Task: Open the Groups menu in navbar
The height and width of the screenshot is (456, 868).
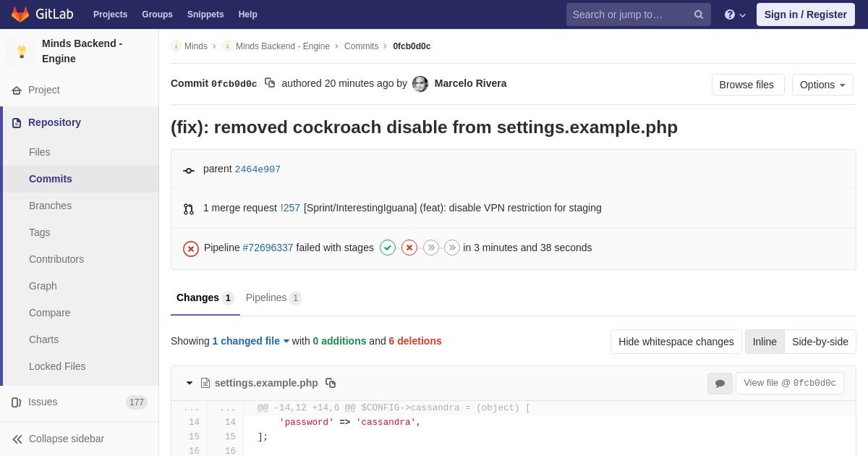Action: click(x=157, y=14)
